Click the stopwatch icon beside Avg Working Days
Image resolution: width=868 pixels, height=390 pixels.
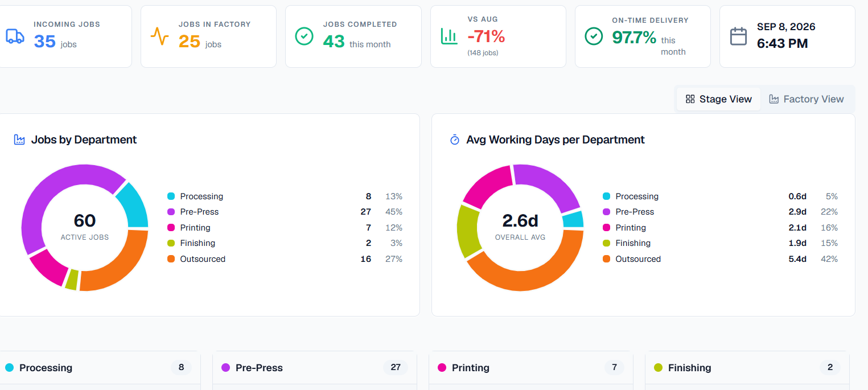[455, 139]
